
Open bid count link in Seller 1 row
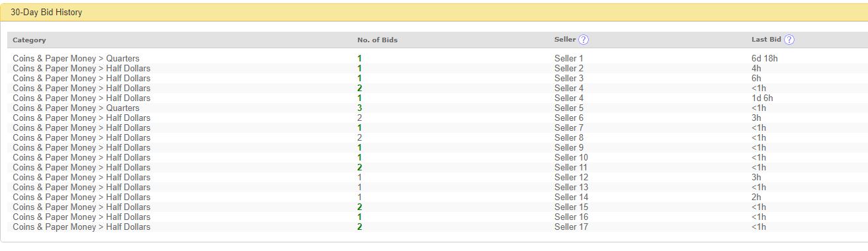coord(359,59)
